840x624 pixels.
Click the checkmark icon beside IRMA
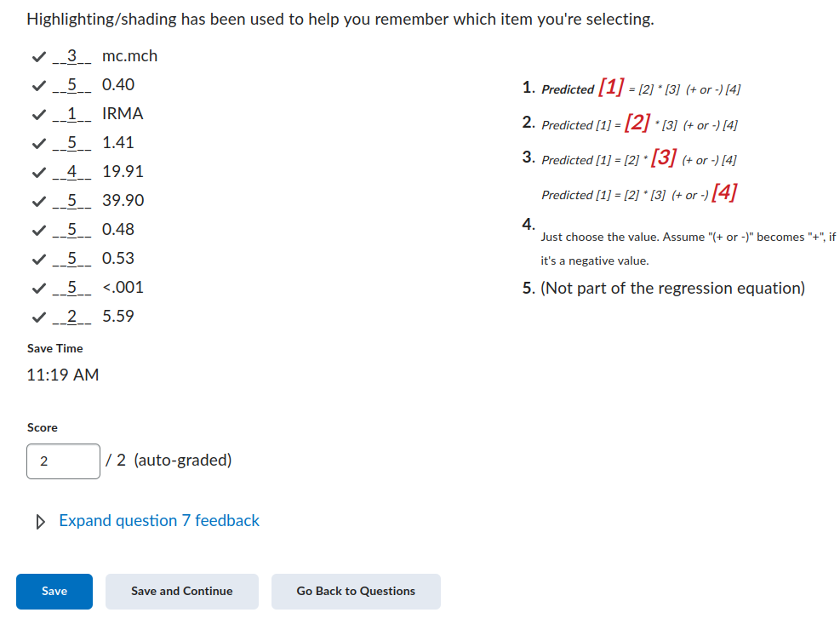38,115
